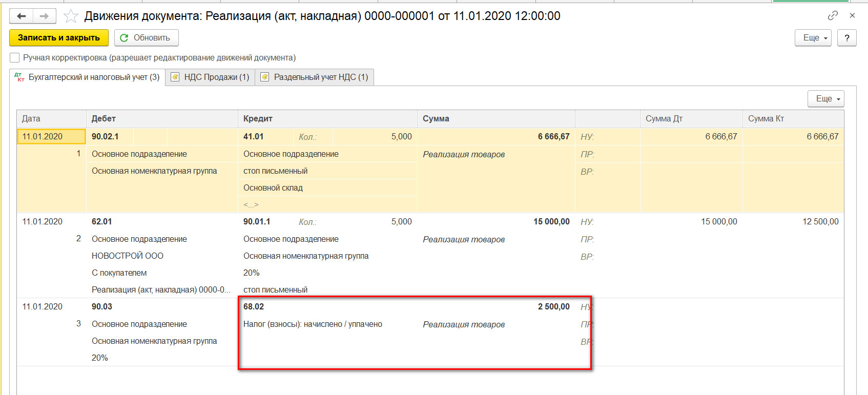The image size is (868, 395).
Task: Click the Дебет column header
Action: point(104,119)
